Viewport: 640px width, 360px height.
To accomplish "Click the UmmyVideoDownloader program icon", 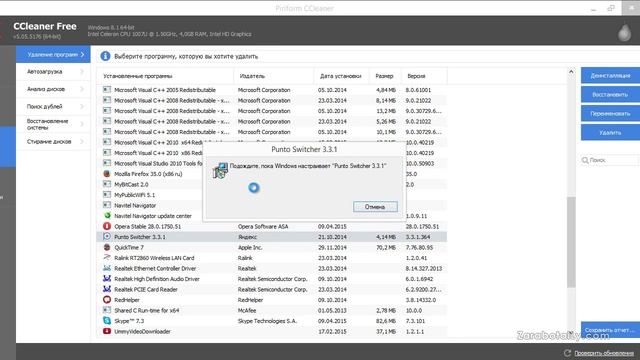I will coord(107,331).
